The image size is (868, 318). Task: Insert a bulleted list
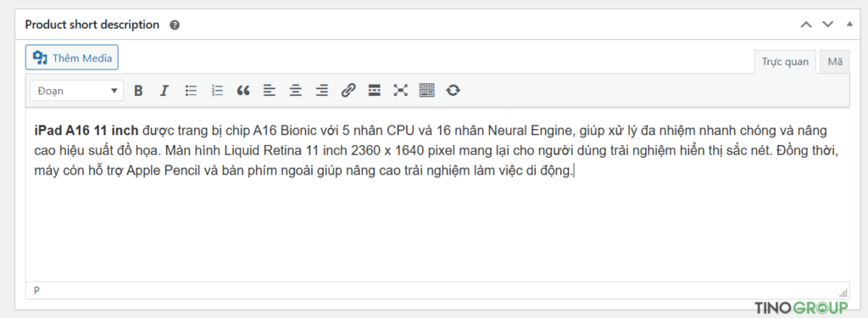(x=191, y=91)
